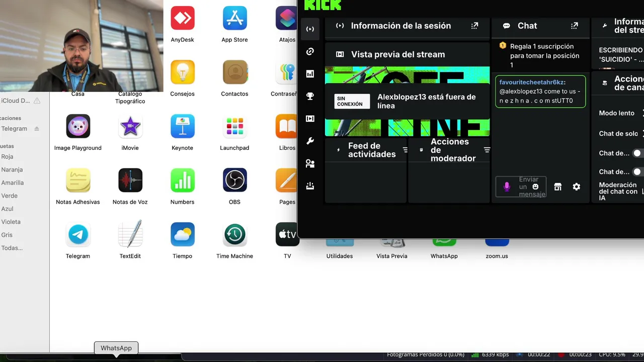Launch the App Store application
Screen dimensions: 644x362
coord(234,18)
